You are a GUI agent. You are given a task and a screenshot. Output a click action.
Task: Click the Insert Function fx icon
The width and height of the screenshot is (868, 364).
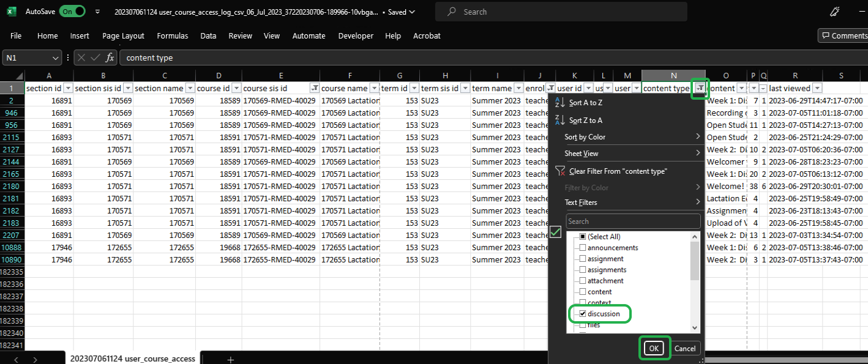(x=110, y=58)
